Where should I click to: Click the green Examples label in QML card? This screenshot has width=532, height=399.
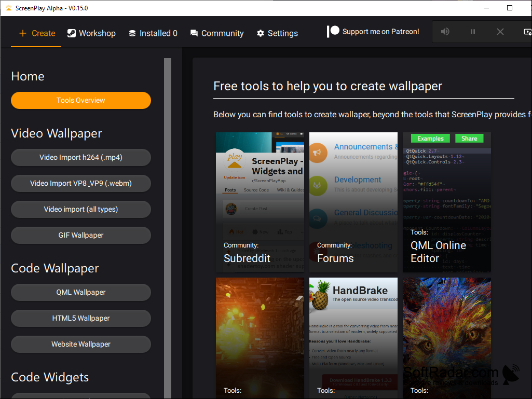[430, 139]
